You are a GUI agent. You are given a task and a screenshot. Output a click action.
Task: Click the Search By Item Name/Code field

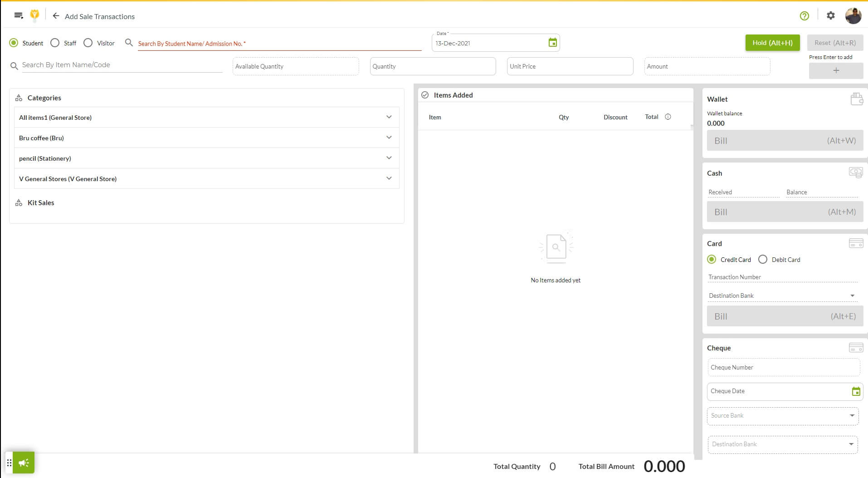[122, 65]
